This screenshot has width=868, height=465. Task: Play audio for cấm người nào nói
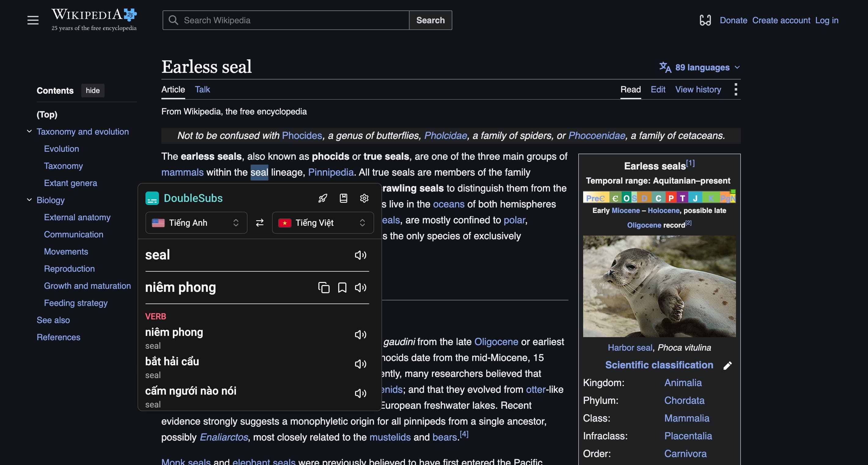tap(360, 393)
